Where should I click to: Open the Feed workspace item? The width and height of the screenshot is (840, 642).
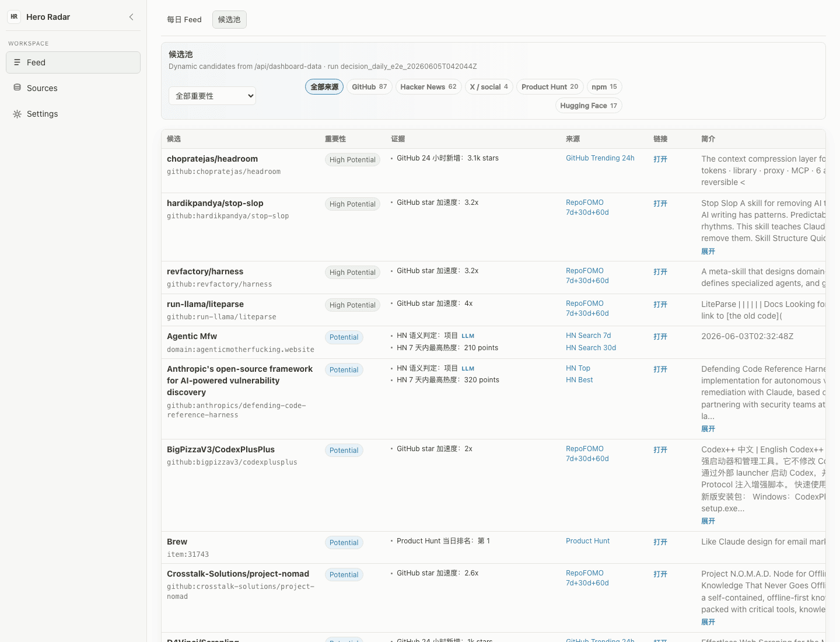(x=73, y=62)
